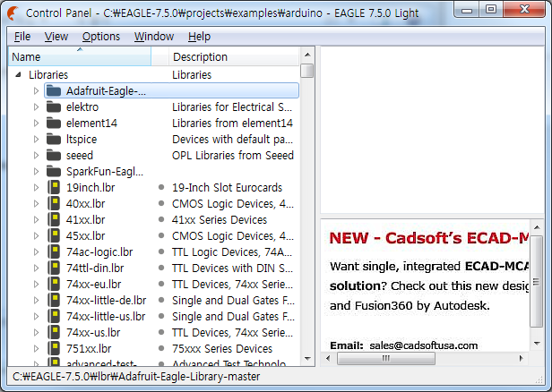552x392 pixels.
Task: Expand the 74xx-us.lbr library
Action: pos(36,332)
